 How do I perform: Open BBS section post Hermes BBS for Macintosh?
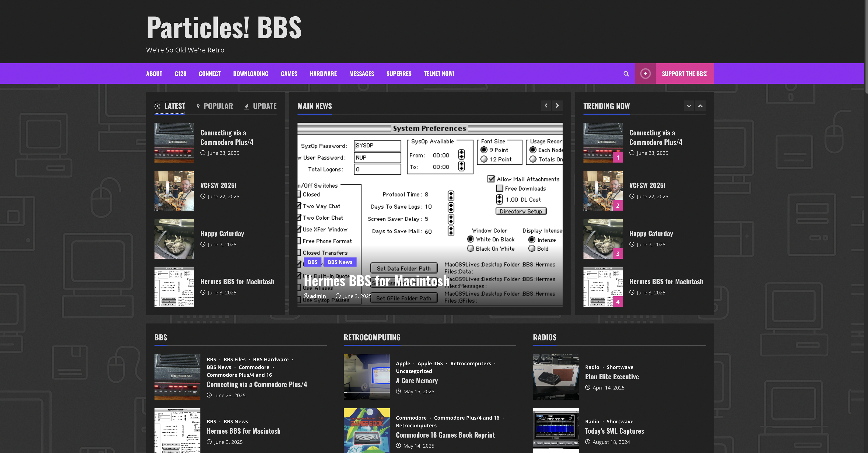tap(243, 431)
